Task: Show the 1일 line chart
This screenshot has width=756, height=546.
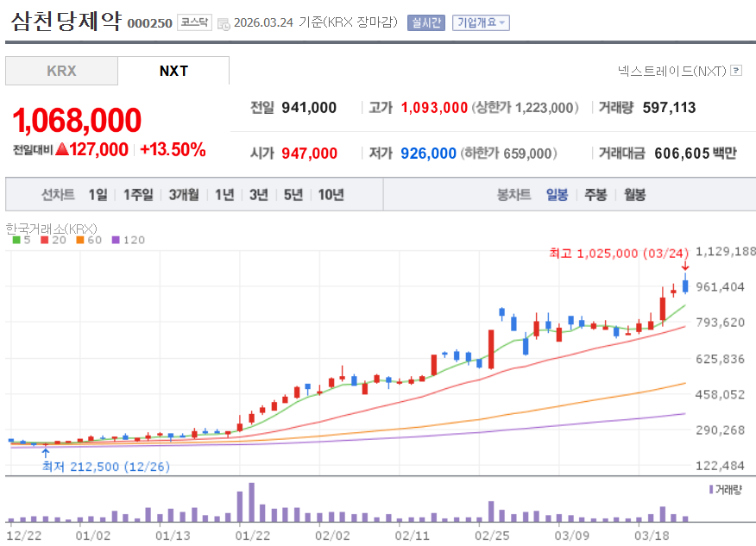Action: click(x=98, y=194)
